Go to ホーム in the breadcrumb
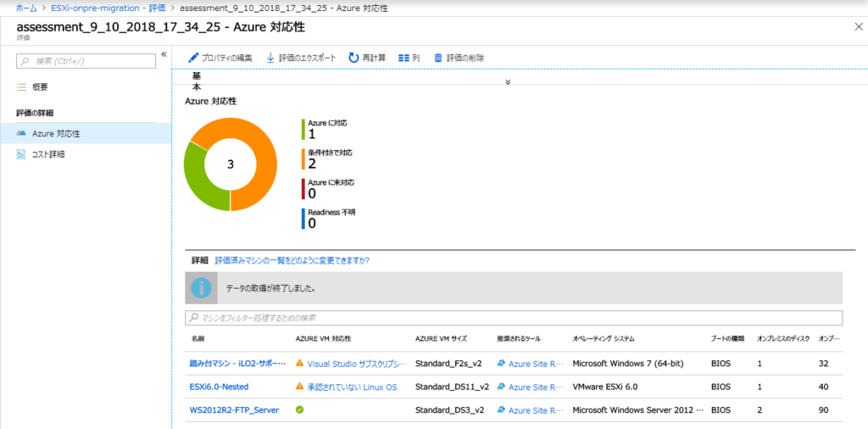The height and width of the screenshot is (429, 868). (x=26, y=8)
